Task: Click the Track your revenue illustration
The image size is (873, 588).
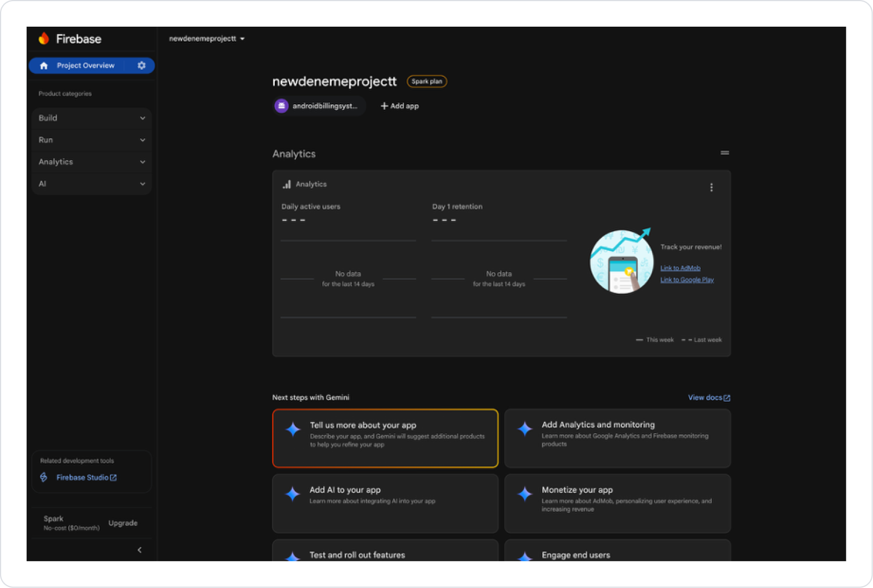Action: point(621,261)
